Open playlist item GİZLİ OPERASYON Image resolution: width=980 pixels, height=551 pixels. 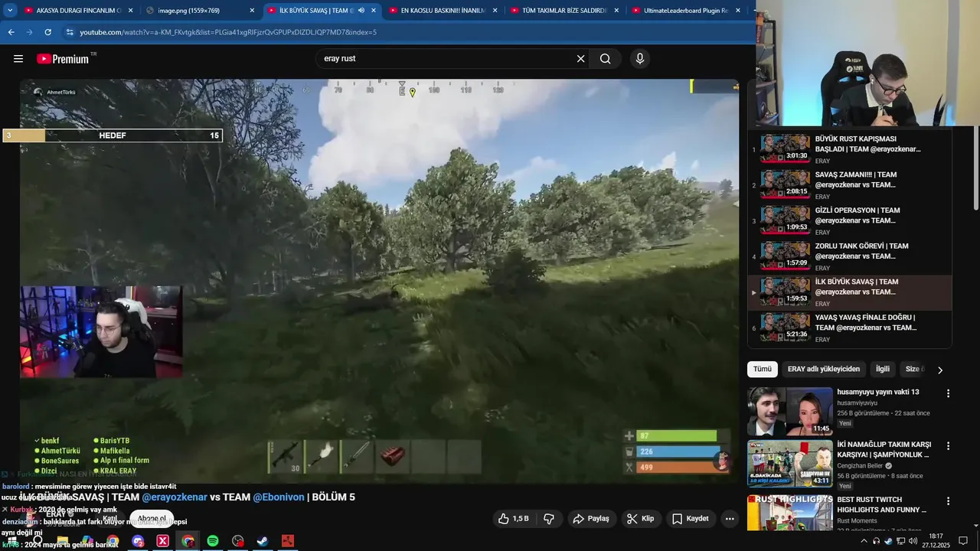tap(850, 221)
